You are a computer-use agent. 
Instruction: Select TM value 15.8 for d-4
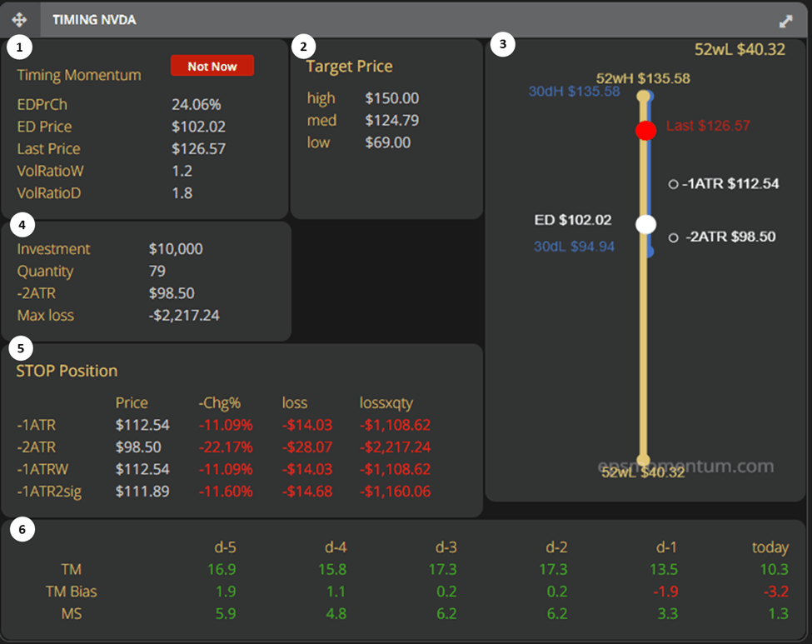[x=332, y=569]
